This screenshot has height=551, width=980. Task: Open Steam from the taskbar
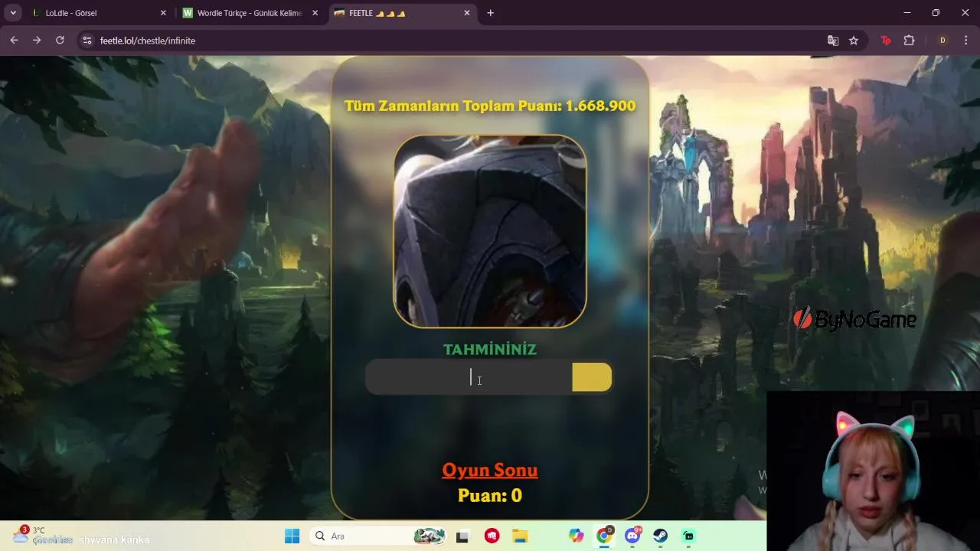[660, 536]
